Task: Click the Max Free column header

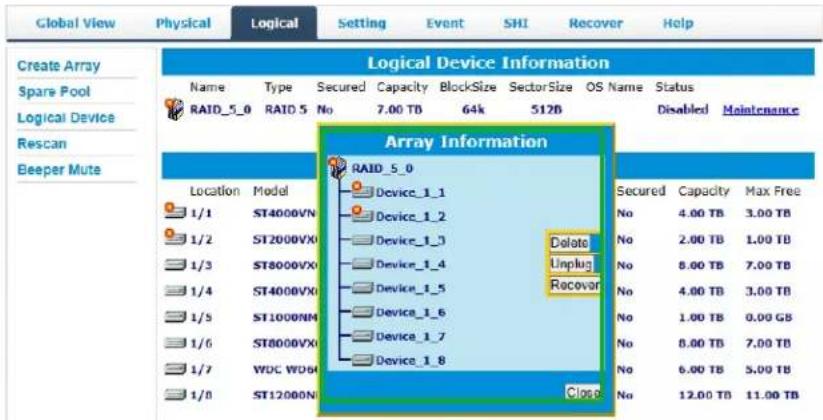Action: (773, 191)
